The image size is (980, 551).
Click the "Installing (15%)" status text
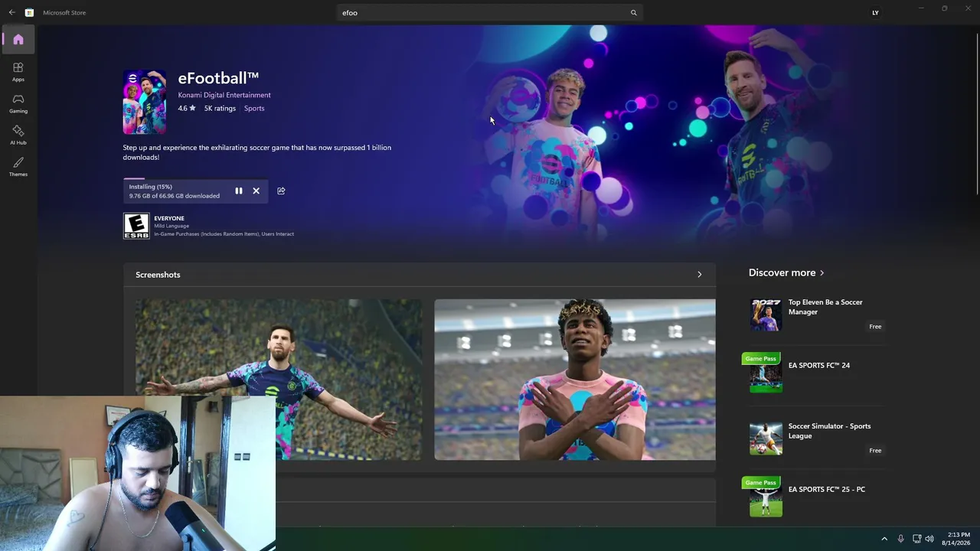(x=151, y=187)
